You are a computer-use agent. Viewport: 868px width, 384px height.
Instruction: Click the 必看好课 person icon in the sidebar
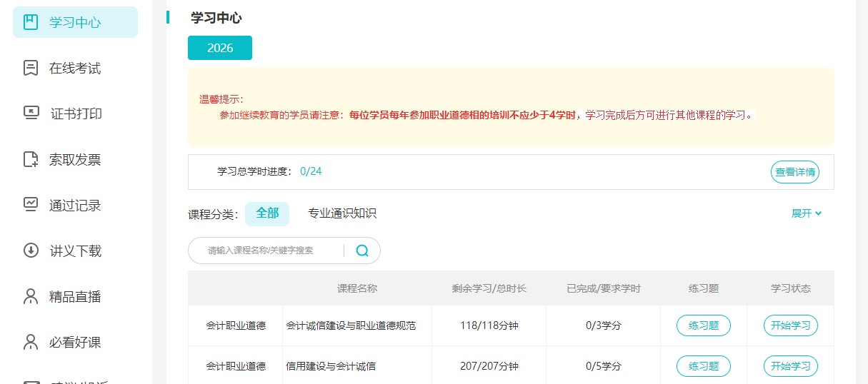tap(31, 342)
